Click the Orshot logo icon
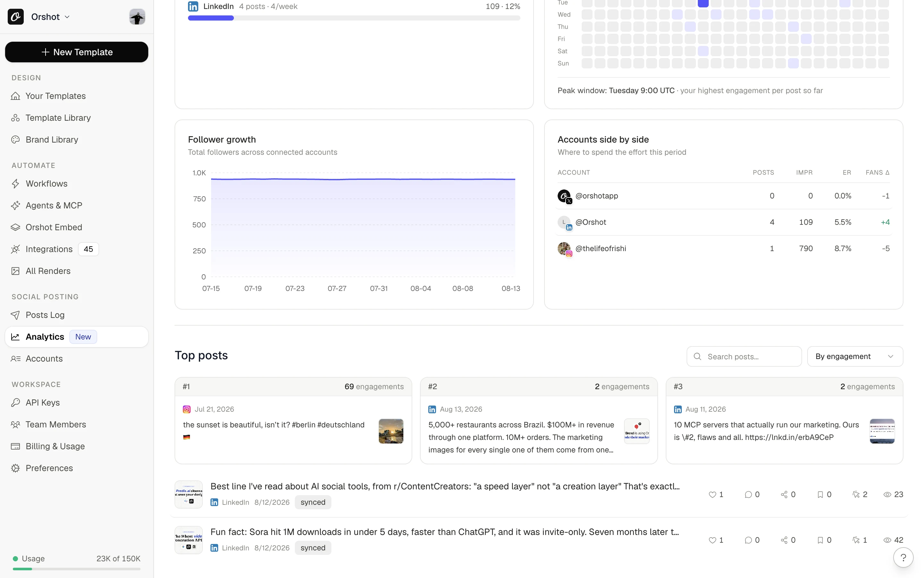 (16, 17)
